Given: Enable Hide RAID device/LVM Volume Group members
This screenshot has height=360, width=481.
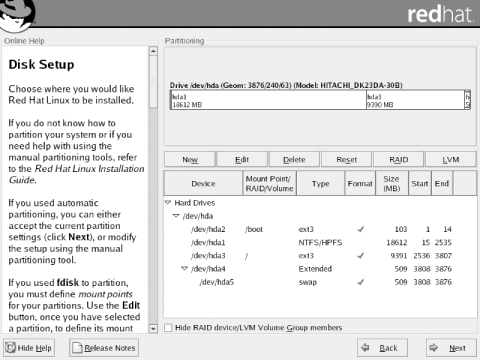Looking at the screenshot, I should click(168, 328).
